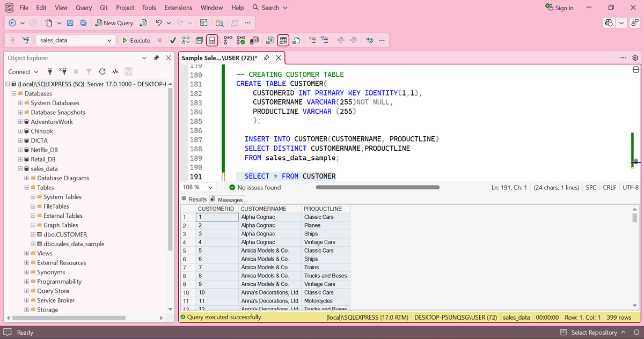Select the Anna's Decorations, Ltd Motorcycles row cell

coord(326,301)
